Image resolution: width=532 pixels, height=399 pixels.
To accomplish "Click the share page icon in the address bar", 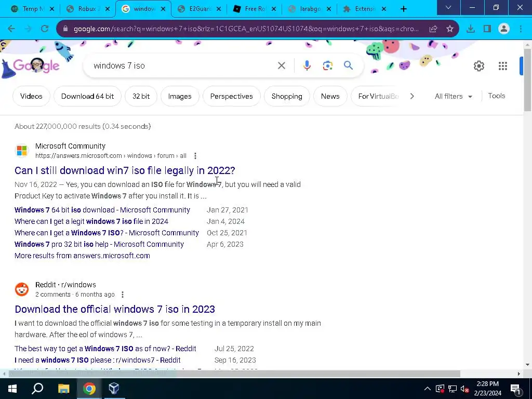I will pyautogui.click(x=433, y=29).
